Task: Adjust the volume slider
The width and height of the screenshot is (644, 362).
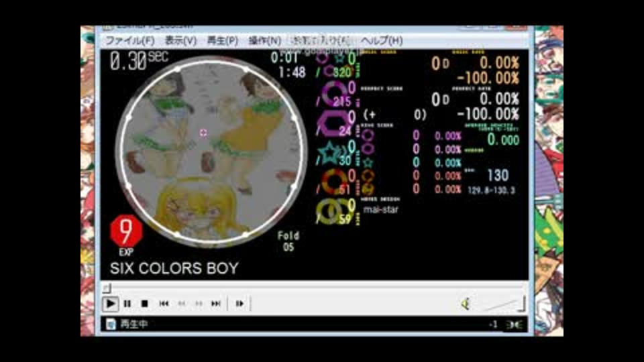Action: tap(504, 304)
